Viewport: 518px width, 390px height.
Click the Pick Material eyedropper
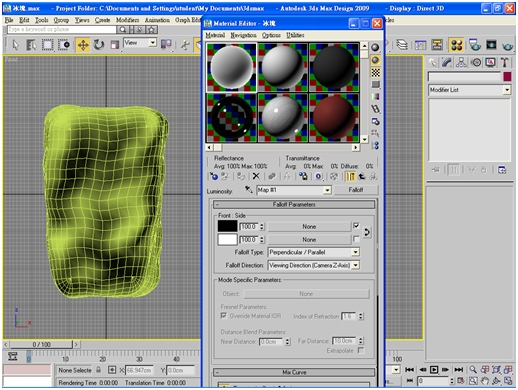(248, 190)
